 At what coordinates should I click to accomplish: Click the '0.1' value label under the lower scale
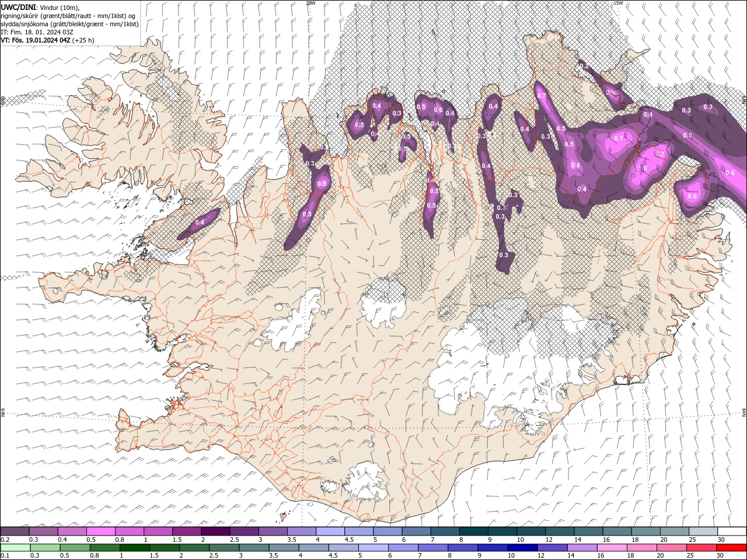tap(4, 556)
